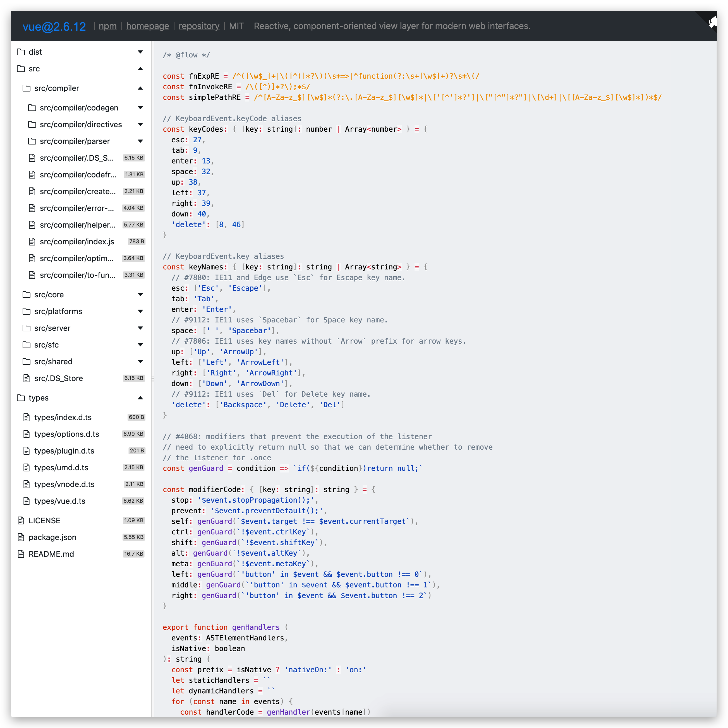Click the README.md file icon

pyautogui.click(x=21, y=554)
